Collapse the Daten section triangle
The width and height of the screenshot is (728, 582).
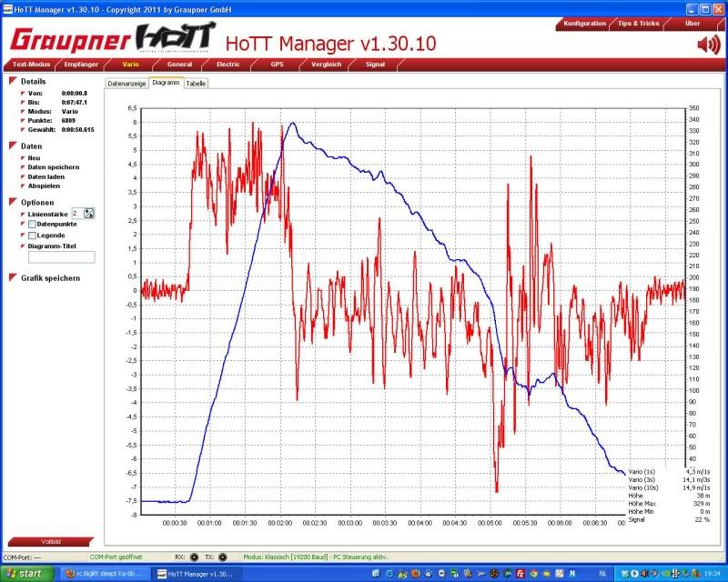tap(13, 145)
